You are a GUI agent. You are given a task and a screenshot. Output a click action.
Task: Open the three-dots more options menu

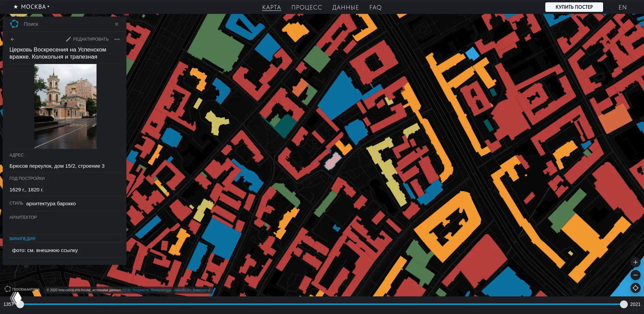pyautogui.click(x=117, y=39)
